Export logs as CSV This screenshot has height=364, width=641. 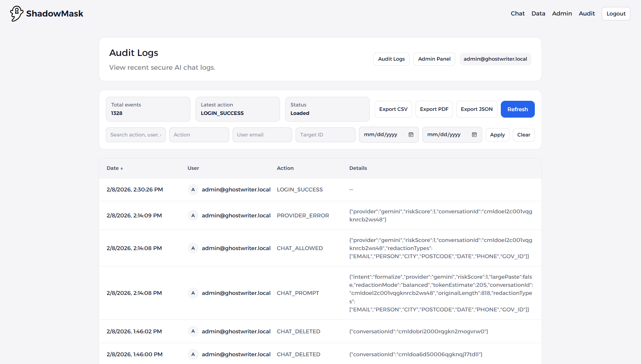pos(393,109)
